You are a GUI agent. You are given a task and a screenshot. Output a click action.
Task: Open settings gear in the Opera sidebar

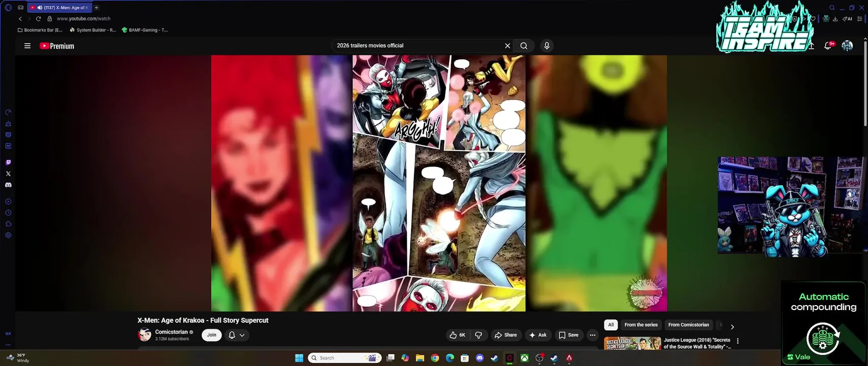click(x=8, y=235)
